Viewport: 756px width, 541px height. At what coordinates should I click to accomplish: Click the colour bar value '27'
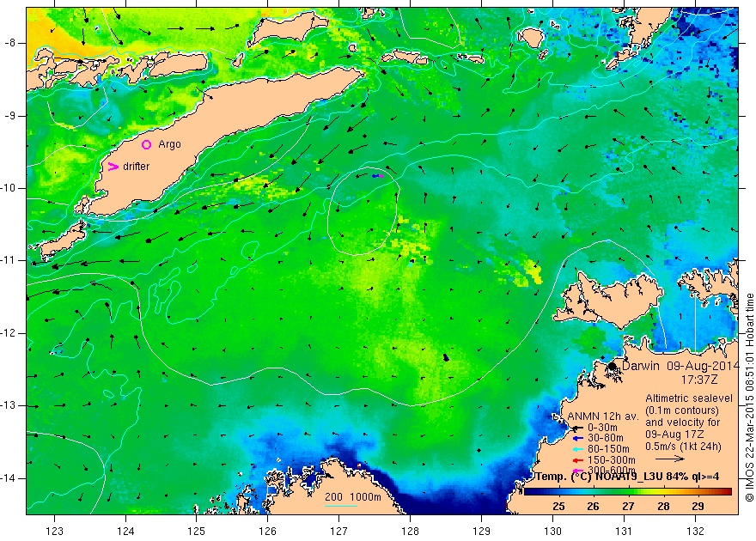coord(628,507)
